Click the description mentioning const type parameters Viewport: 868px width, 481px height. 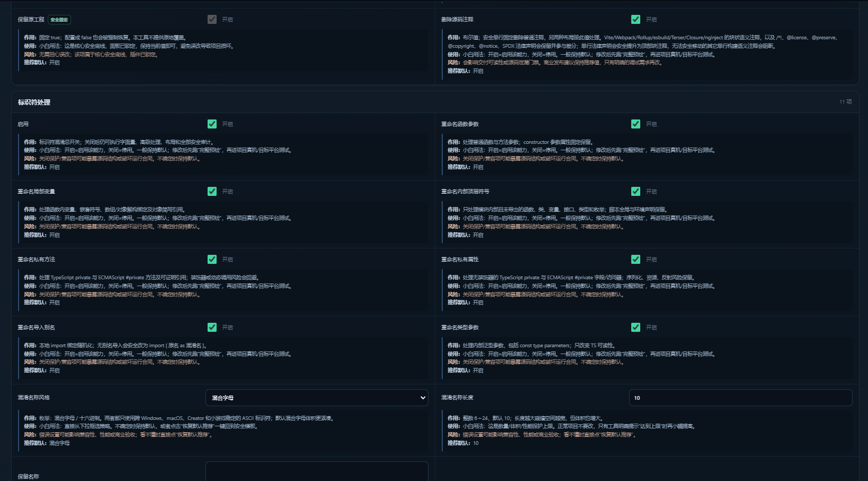(531, 346)
